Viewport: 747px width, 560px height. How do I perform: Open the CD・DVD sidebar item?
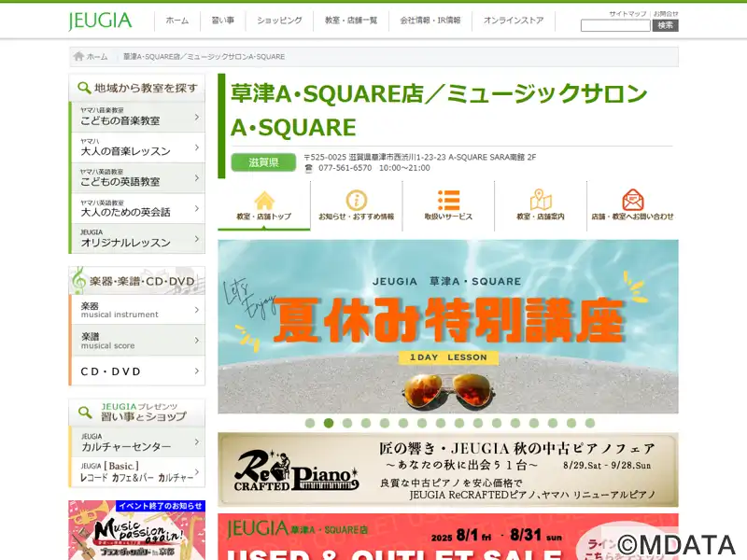[137, 371]
